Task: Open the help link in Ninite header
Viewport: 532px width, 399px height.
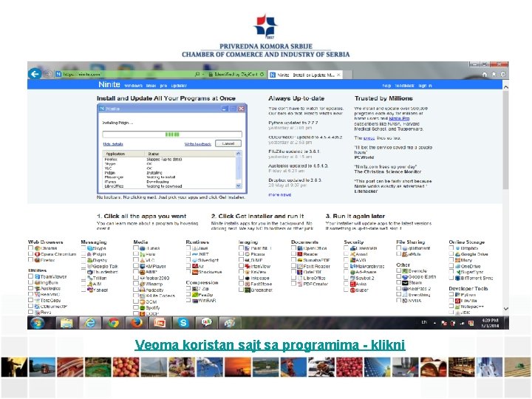Action: (x=386, y=86)
